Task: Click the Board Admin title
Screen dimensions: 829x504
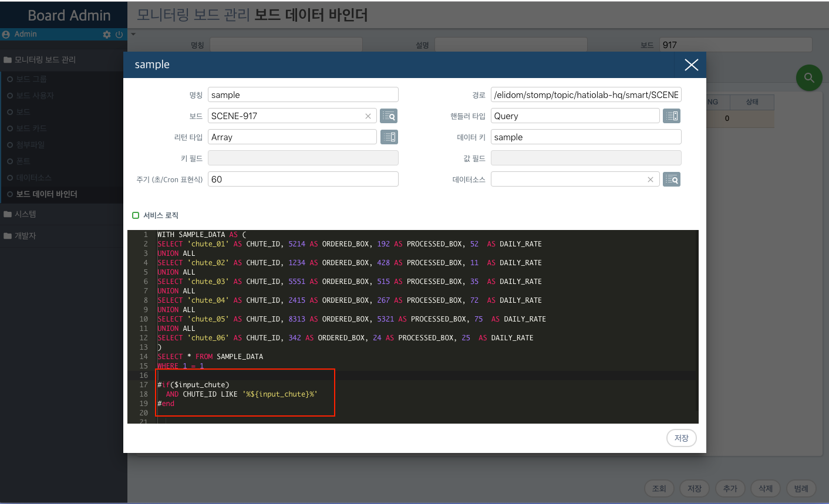Action: click(x=69, y=16)
